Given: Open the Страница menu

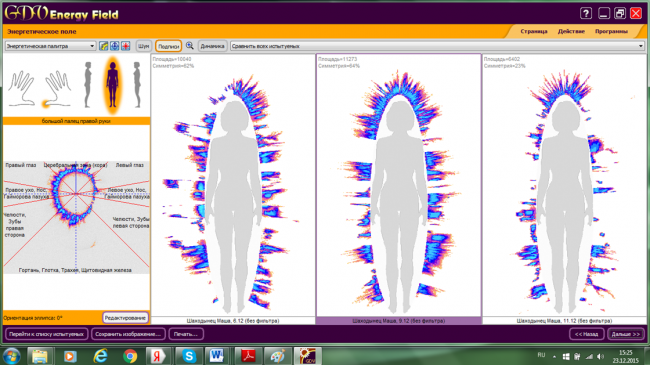Looking at the screenshot, I should 534,32.
